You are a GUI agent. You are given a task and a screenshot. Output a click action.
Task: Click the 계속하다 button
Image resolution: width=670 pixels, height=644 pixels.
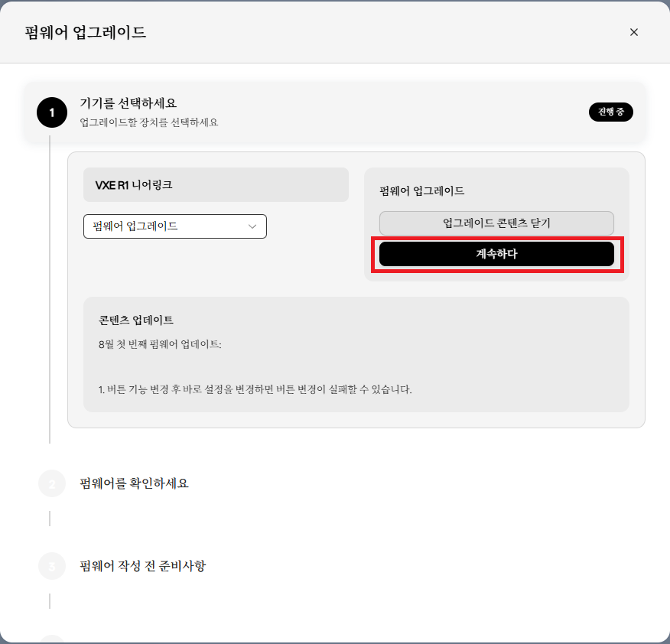pos(496,254)
